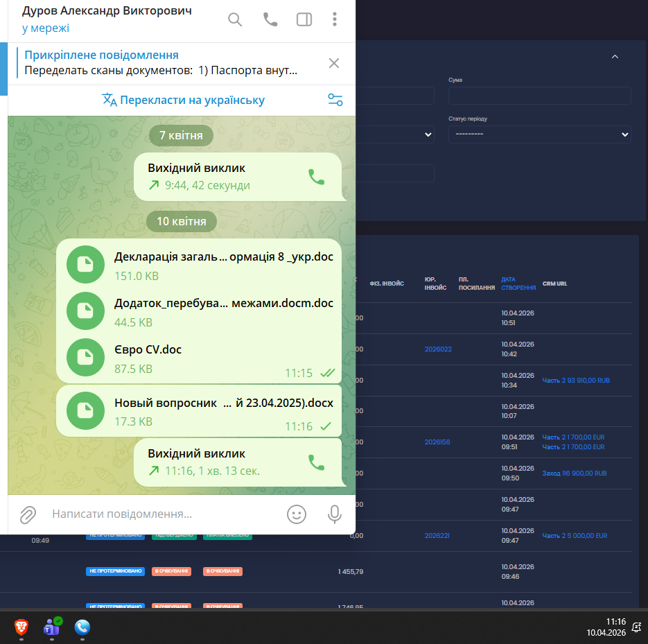Open invoice link 2026156
The height and width of the screenshot is (644, 648).
pyautogui.click(x=437, y=442)
